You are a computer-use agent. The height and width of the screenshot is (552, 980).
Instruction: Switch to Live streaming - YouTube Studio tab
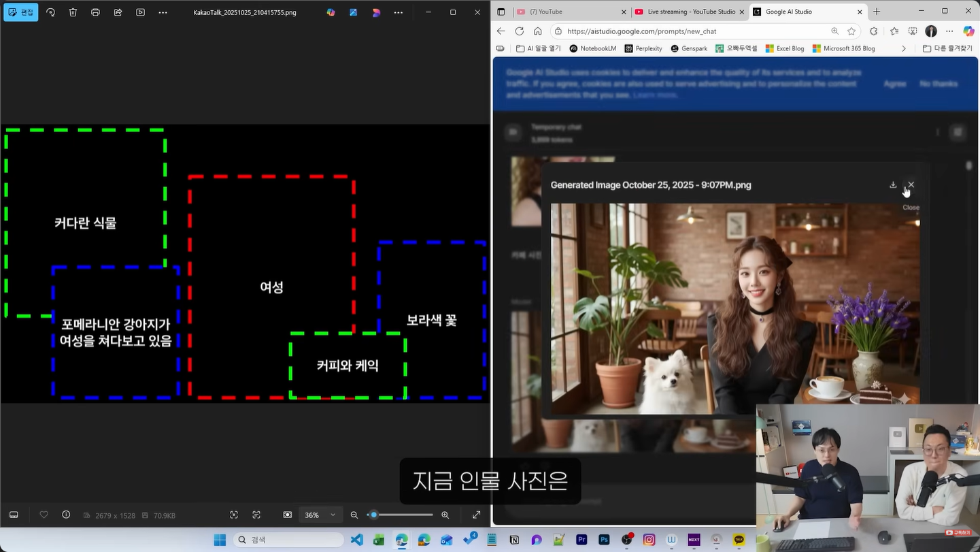pyautogui.click(x=689, y=12)
